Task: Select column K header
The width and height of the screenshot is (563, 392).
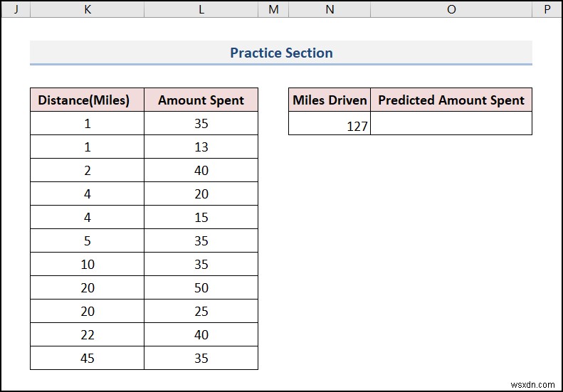Action: [88, 9]
